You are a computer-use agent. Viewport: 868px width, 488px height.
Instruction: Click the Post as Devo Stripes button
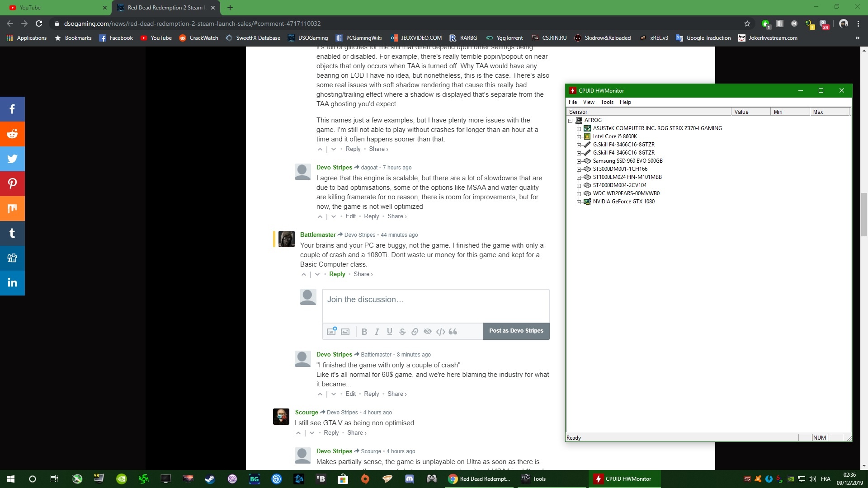(x=516, y=331)
